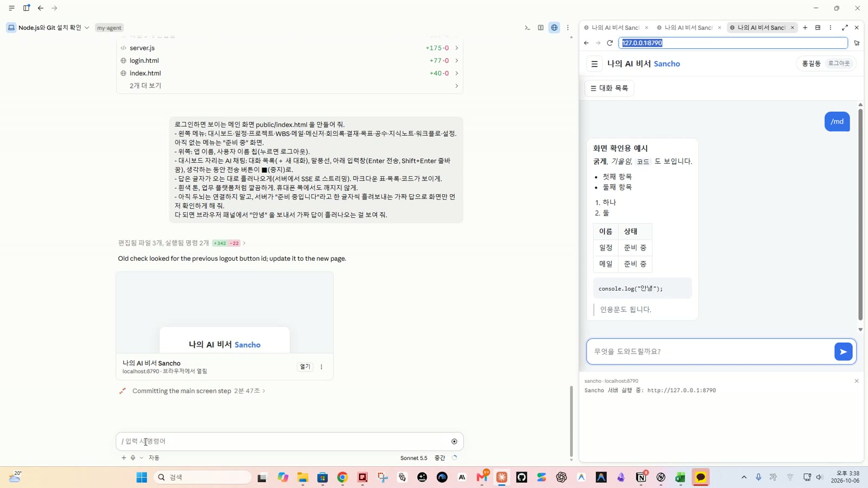Click the 열기 button on preview card
The height and width of the screenshot is (488, 868).
[305, 367]
